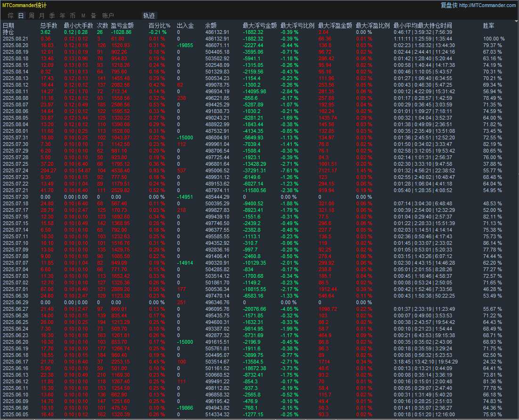This screenshot has height=420, width=519.
Task: Click the 总手数 column header
Action: pyautogui.click(x=49, y=25)
